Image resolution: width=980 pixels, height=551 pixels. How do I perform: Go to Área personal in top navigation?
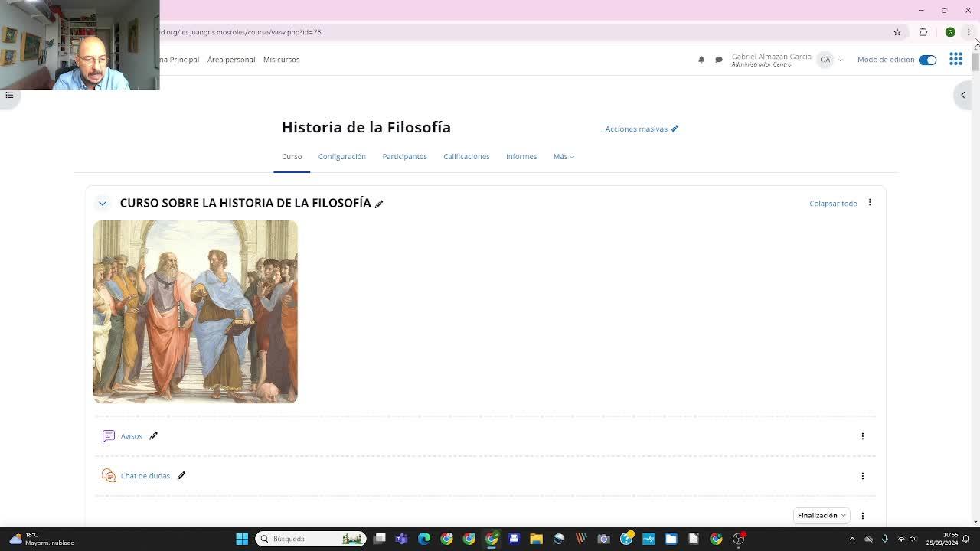(x=231, y=60)
